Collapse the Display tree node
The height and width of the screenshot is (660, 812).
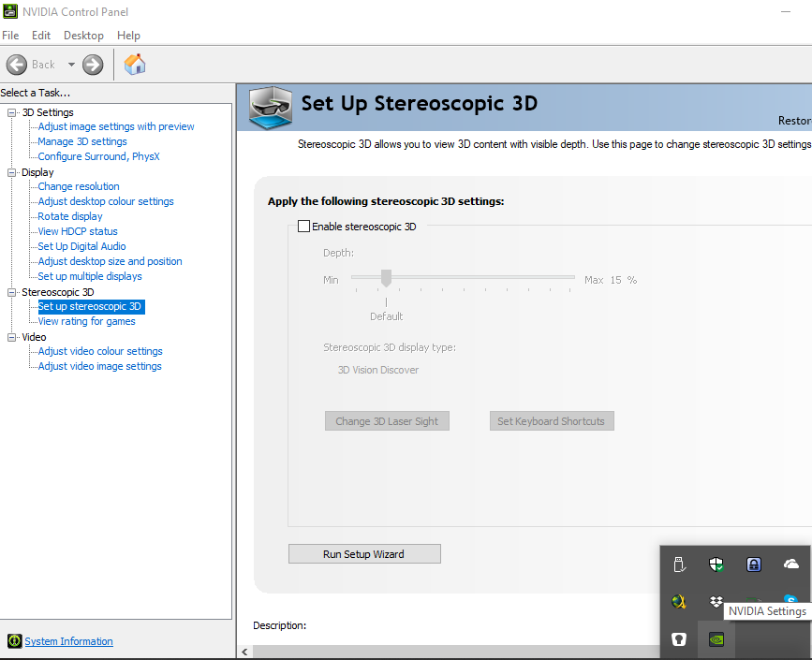point(11,172)
